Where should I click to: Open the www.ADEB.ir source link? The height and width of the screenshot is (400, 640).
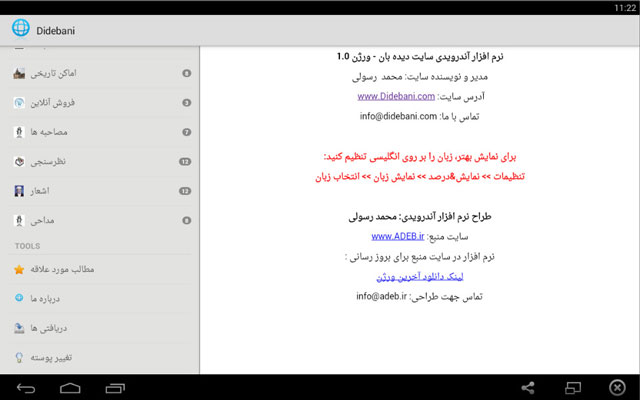tap(398, 237)
